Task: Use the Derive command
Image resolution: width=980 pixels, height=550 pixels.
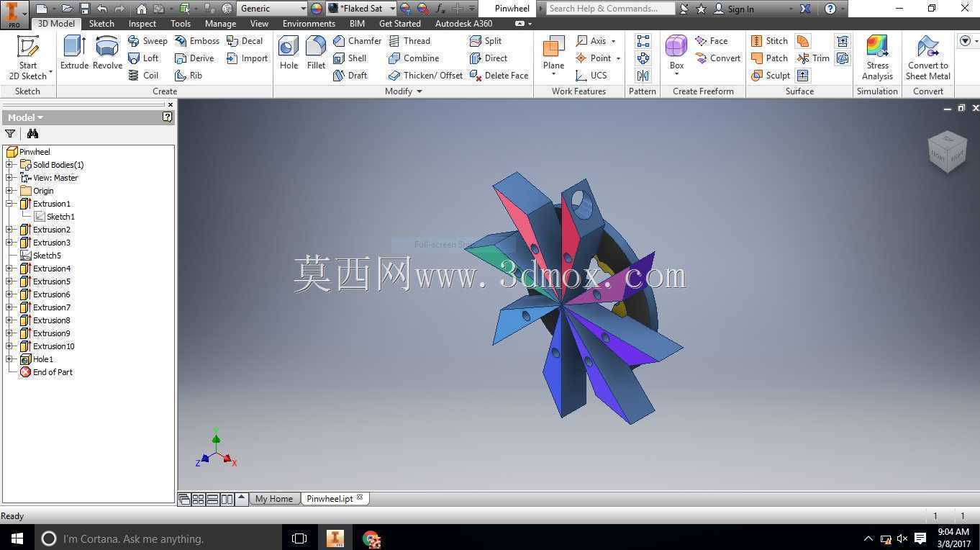Action: [x=194, y=58]
